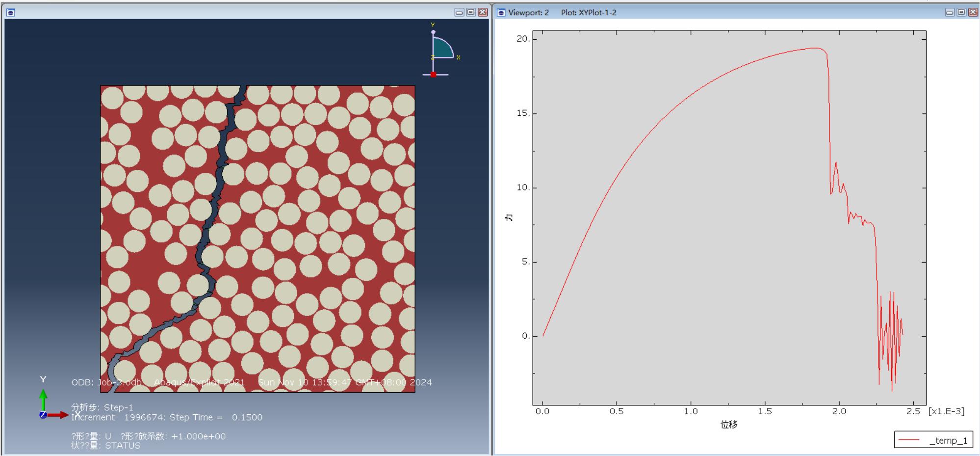Click the deformation scale factor +1.000e+00 text
This screenshot has width=980, height=456.
pos(198,436)
